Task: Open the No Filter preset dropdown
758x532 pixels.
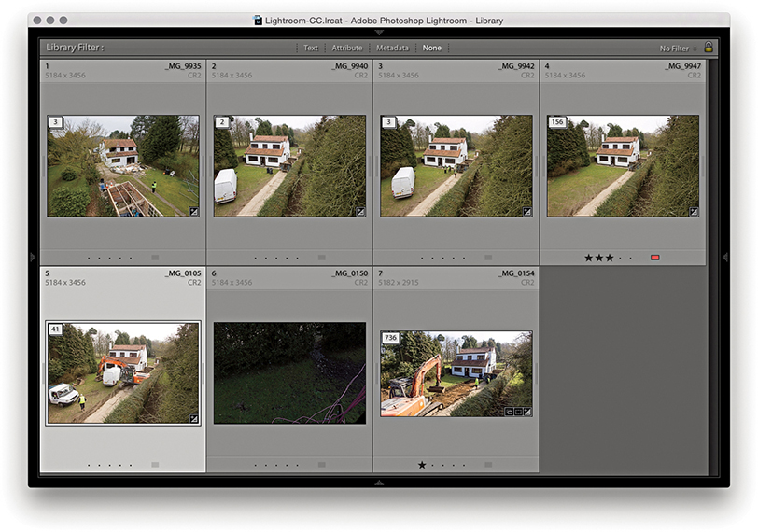Action: point(678,49)
